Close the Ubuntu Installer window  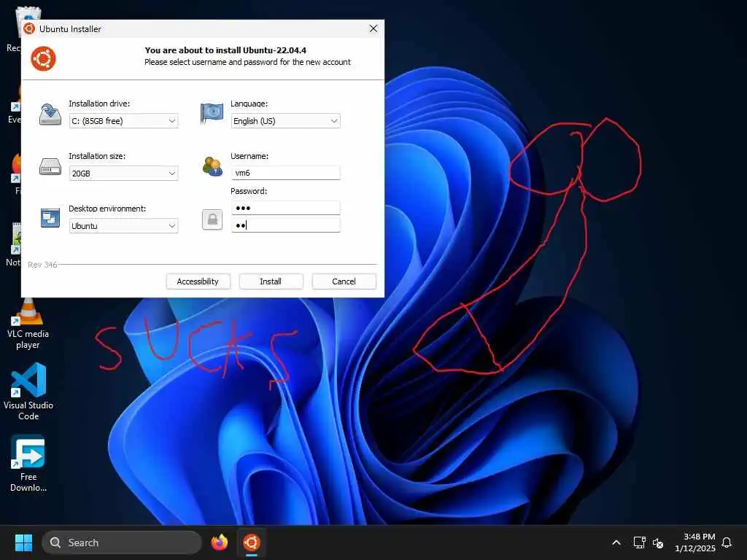pos(373,28)
